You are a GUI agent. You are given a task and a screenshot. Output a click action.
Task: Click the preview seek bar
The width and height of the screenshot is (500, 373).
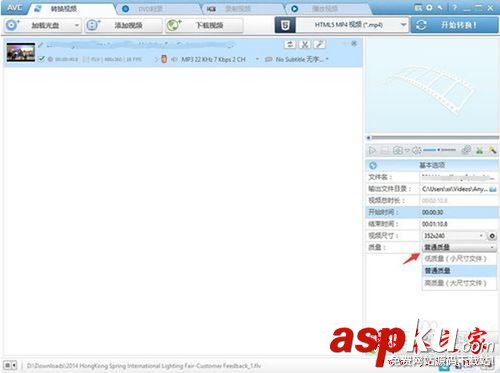click(x=433, y=137)
